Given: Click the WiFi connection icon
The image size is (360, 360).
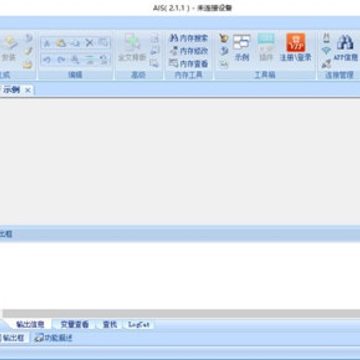Looking at the screenshot, I should 326,51.
